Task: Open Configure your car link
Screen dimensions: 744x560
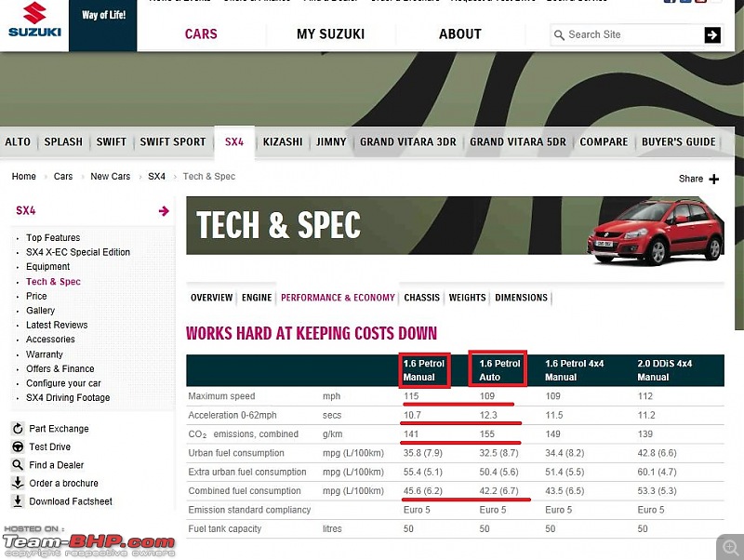Action: tap(63, 383)
